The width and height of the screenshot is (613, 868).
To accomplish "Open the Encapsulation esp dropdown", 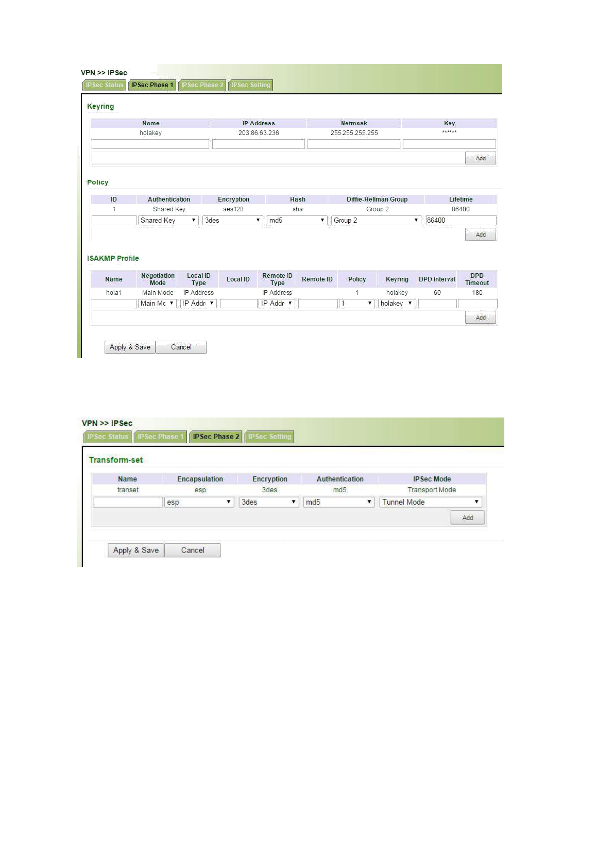I will [x=200, y=502].
